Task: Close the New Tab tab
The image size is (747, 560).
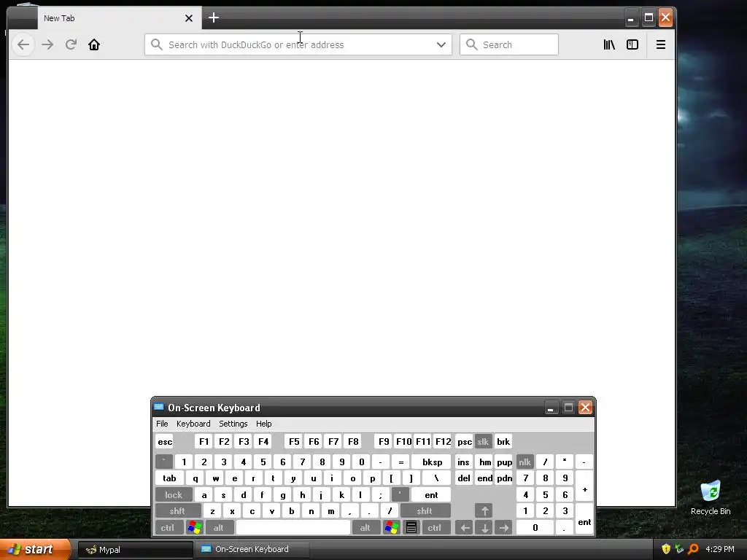Action: pyautogui.click(x=189, y=18)
